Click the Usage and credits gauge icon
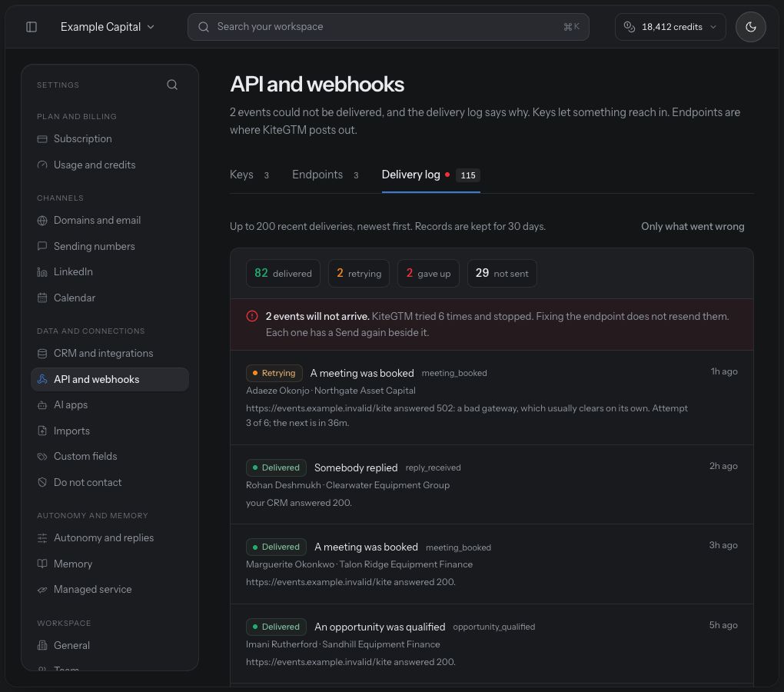Image resolution: width=784 pixels, height=692 pixels. (42, 165)
